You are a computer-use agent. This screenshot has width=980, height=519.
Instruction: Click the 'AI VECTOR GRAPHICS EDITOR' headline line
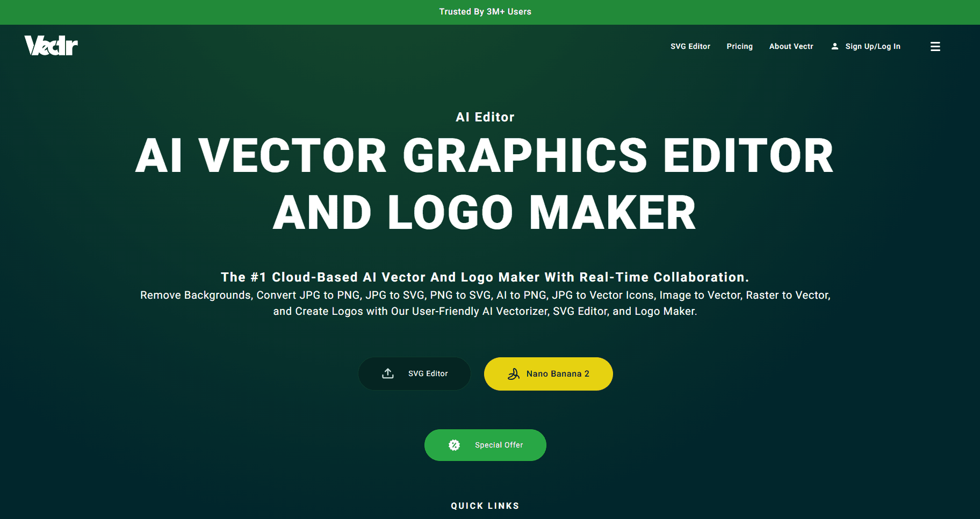(x=485, y=156)
